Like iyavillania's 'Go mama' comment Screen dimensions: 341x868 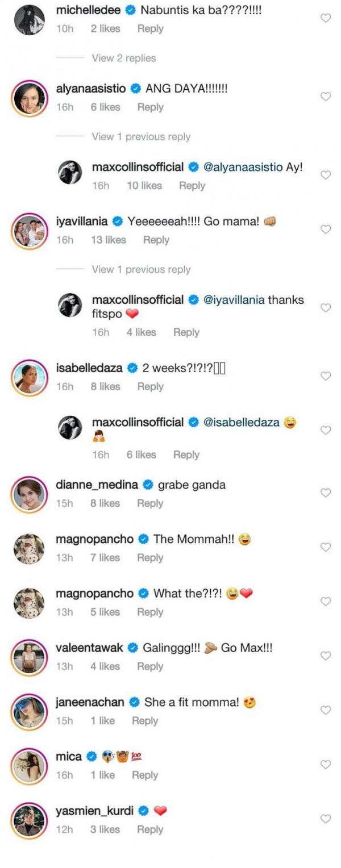click(x=326, y=229)
